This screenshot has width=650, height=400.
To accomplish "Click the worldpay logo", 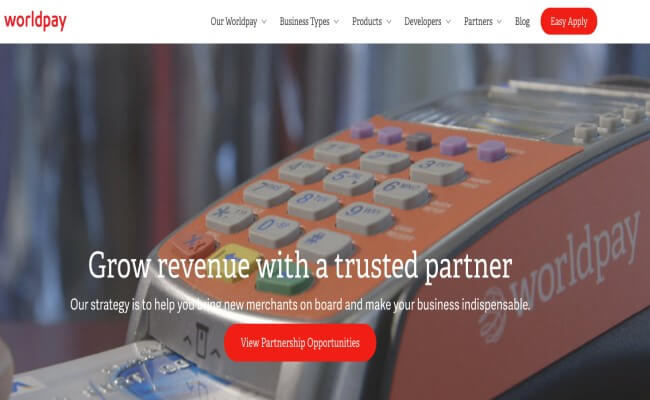I will coord(35,21).
